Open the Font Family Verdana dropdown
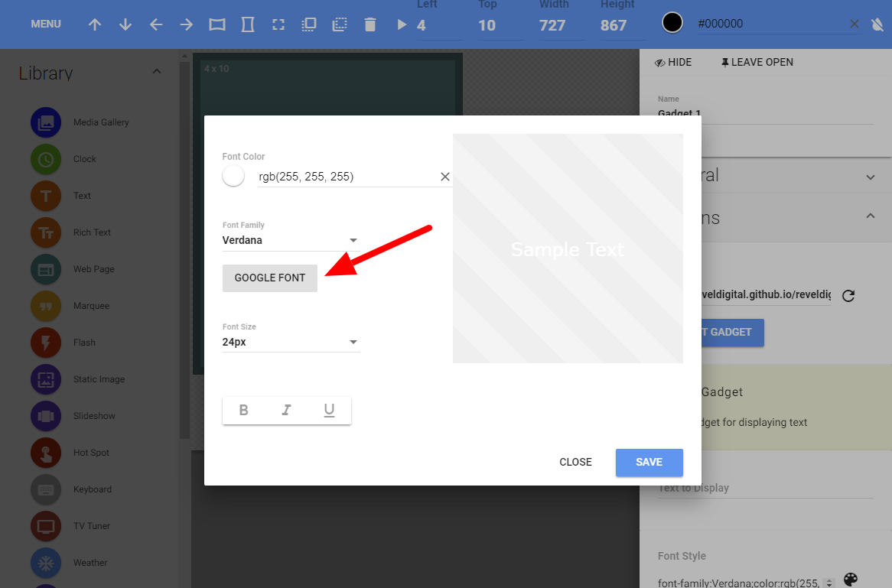Image resolution: width=892 pixels, height=588 pixels. (x=291, y=240)
